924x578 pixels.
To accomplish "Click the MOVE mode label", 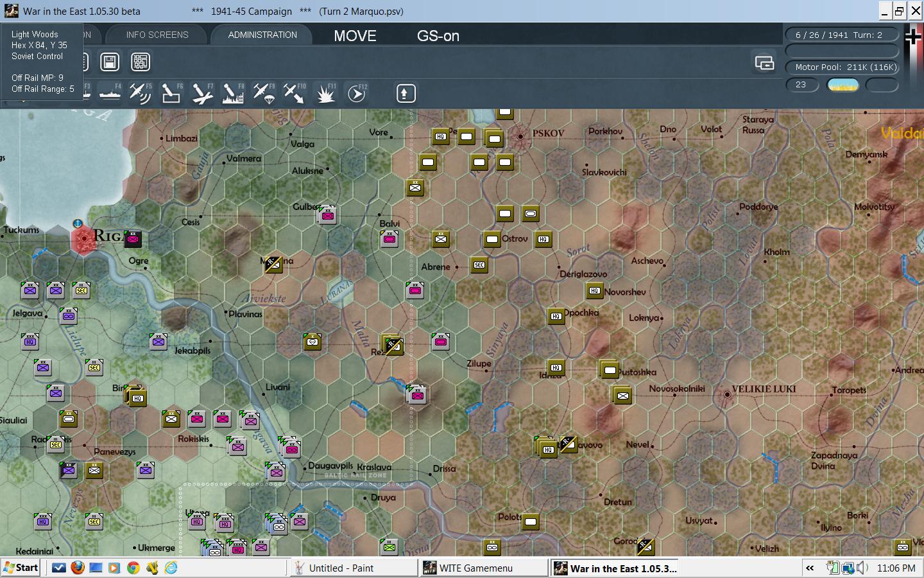I will (x=355, y=36).
